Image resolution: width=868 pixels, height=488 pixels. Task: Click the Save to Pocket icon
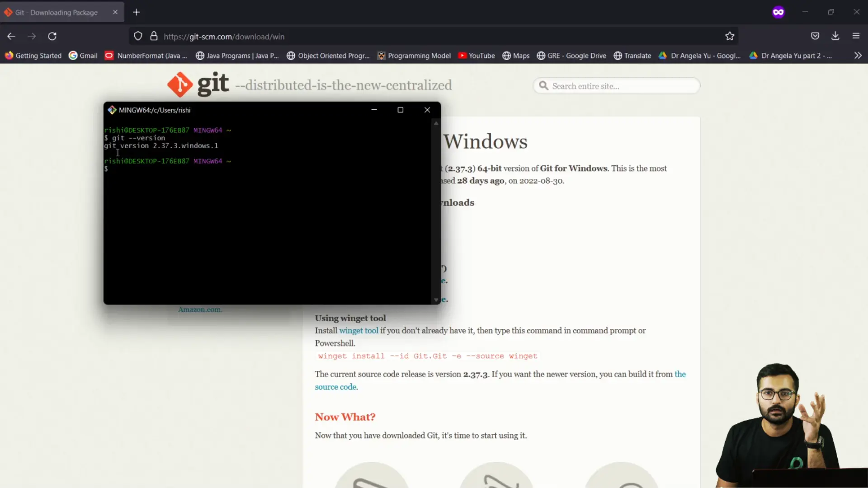pyautogui.click(x=815, y=36)
